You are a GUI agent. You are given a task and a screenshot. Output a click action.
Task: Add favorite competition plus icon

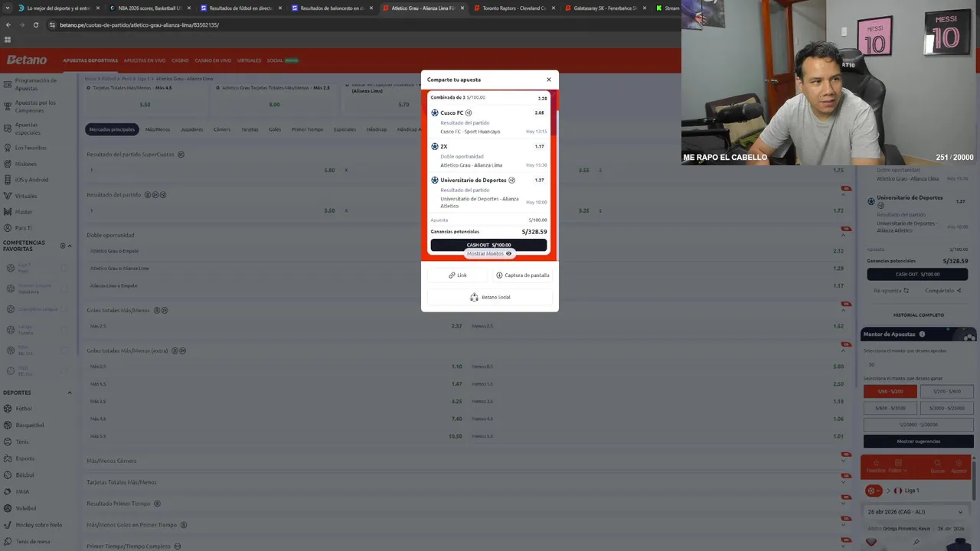63,246
